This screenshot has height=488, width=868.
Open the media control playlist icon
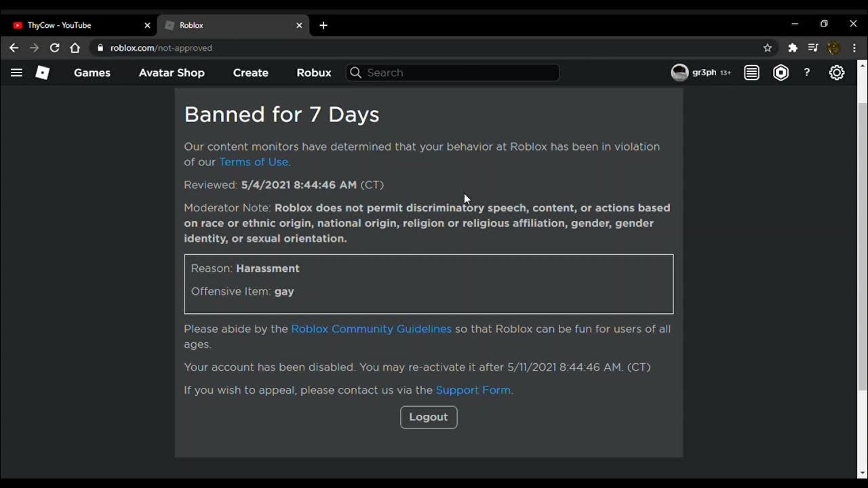pyautogui.click(x=813, y=47)
